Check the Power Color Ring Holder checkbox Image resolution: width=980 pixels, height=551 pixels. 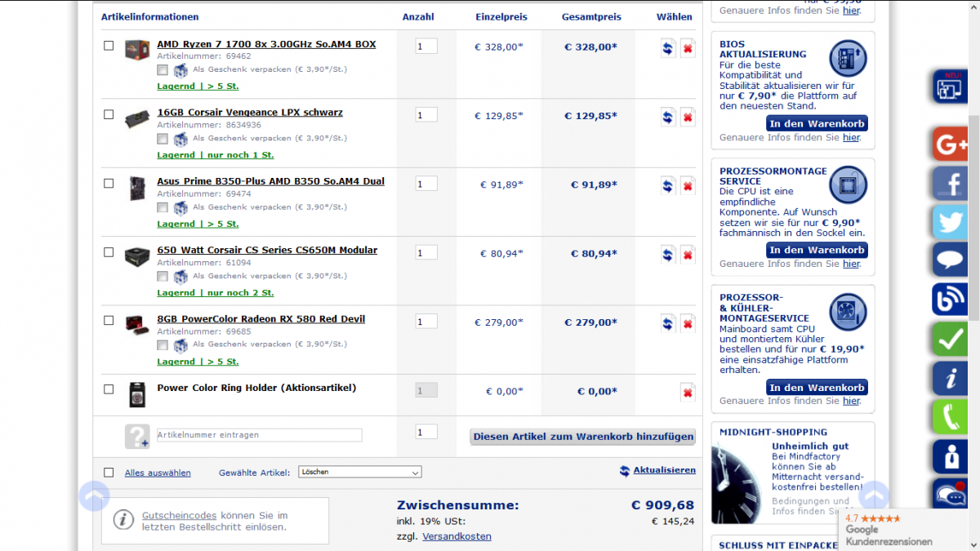coord(109,389)
